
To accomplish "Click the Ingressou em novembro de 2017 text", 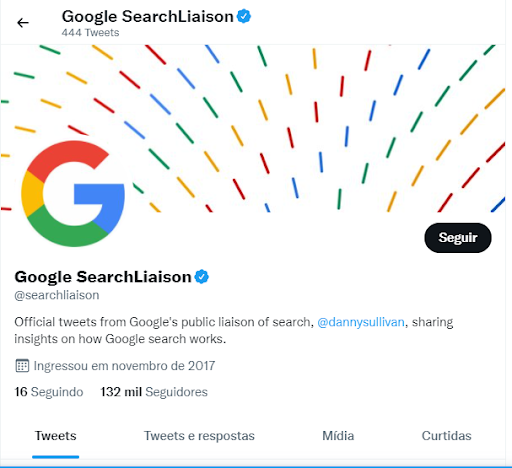I will 124,366.
